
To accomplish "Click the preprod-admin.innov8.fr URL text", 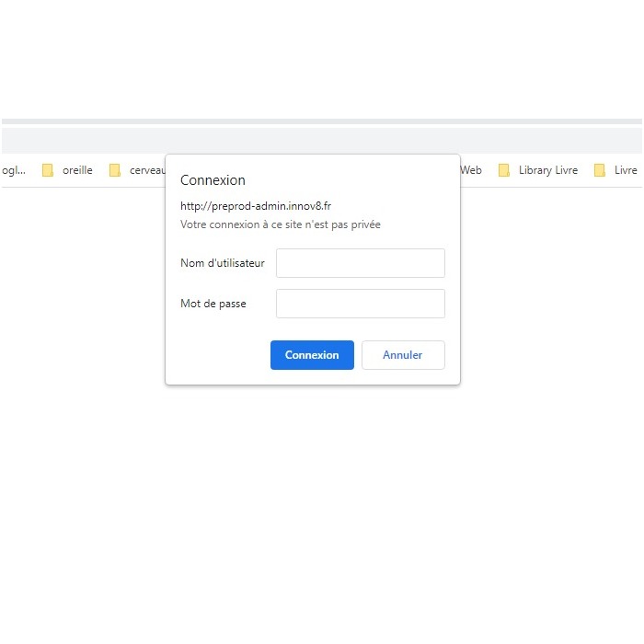I will 256,206.
